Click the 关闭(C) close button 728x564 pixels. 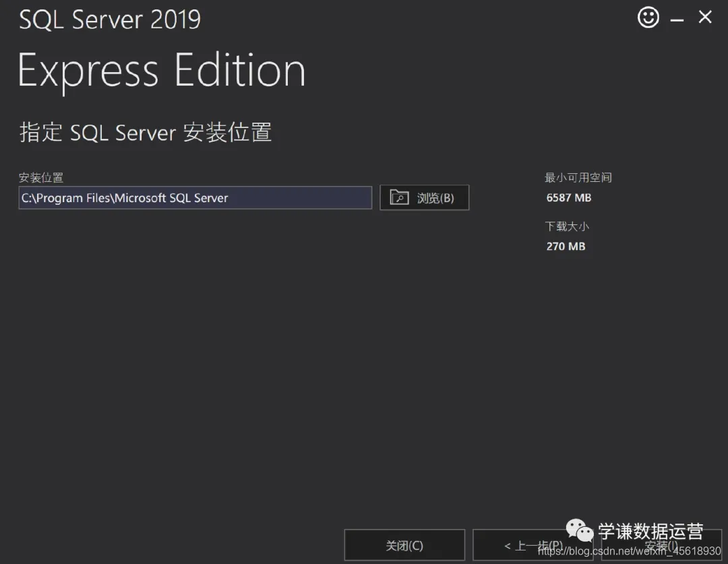pos(404,545)
